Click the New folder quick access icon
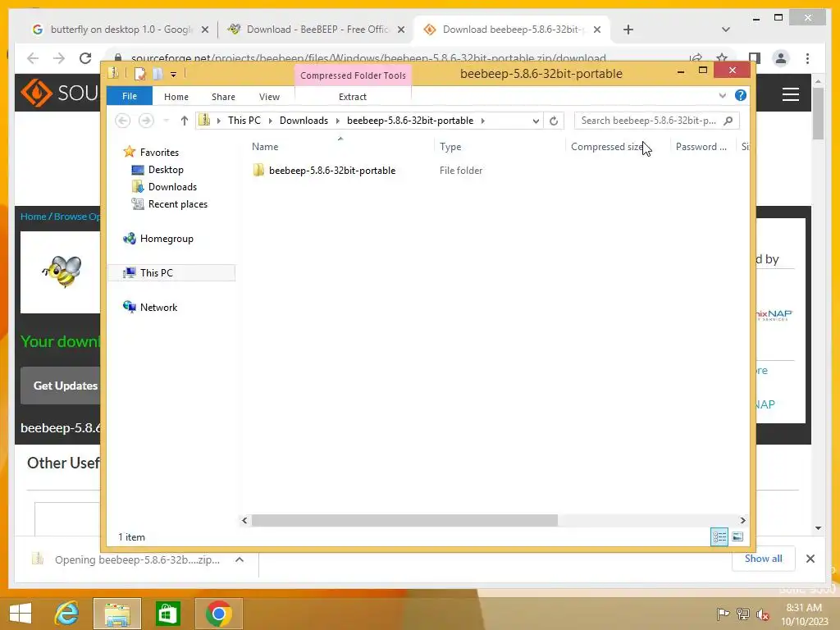The image size is (840, 630). 157,74
